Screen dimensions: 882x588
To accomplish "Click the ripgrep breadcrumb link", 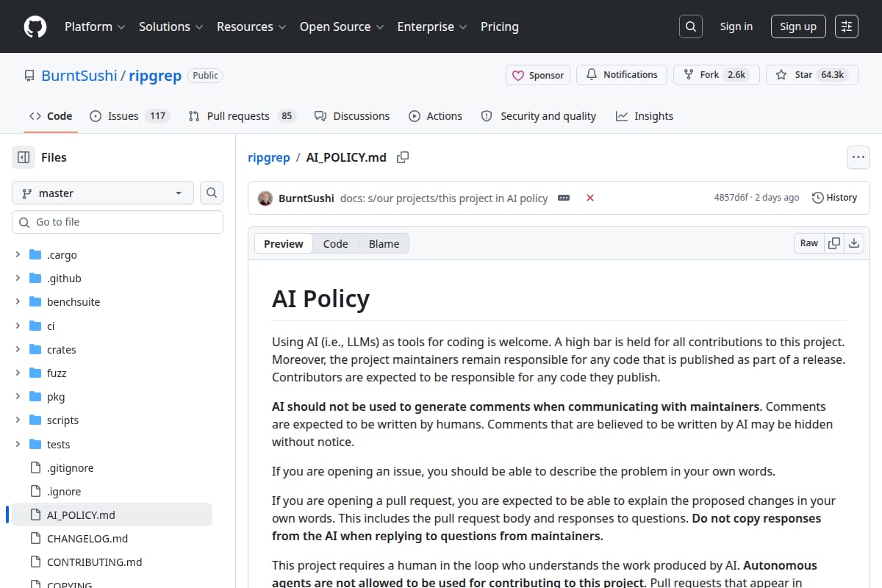I will [269, 157].
